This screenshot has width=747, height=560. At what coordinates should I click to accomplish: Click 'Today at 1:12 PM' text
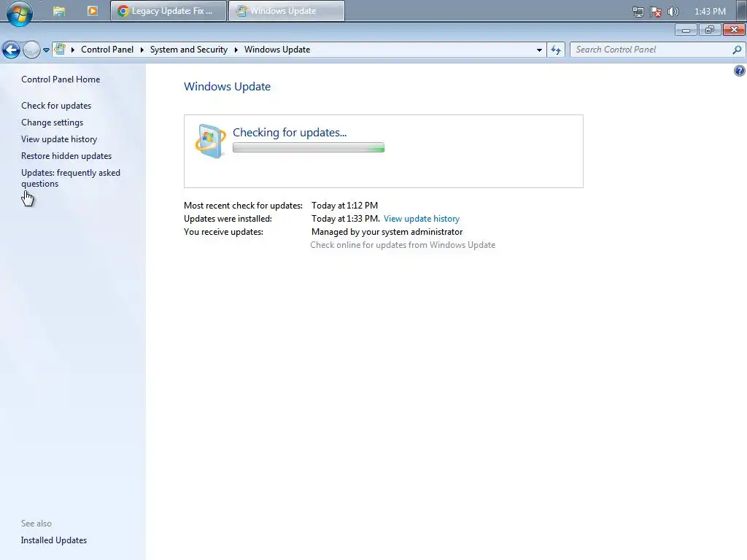pos(344,205)
